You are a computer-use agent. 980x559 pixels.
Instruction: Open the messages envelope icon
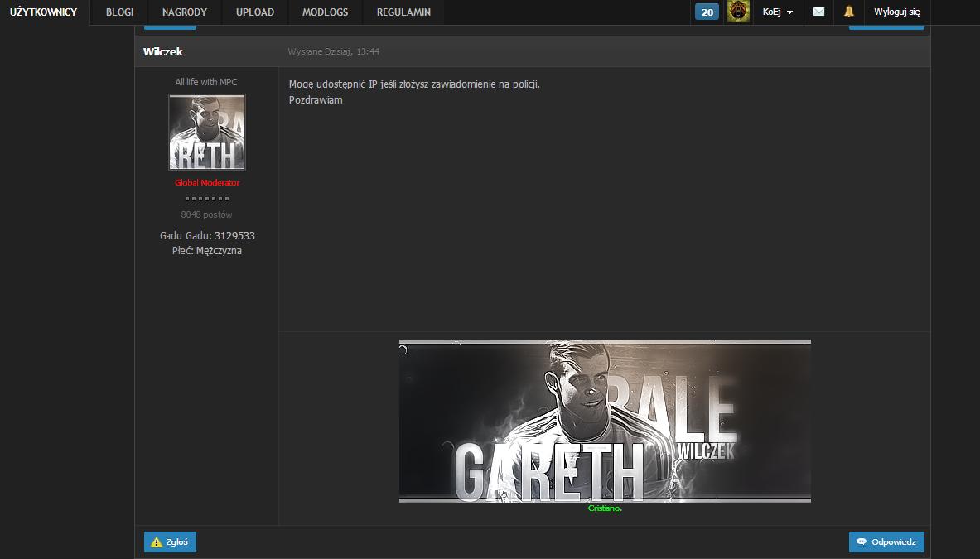818,12
